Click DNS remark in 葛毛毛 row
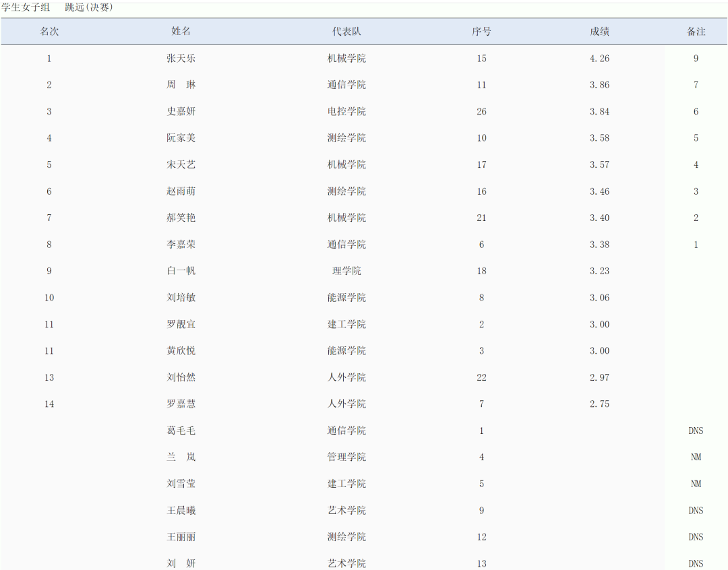728x570 pixels. click(x=696, y=431)
